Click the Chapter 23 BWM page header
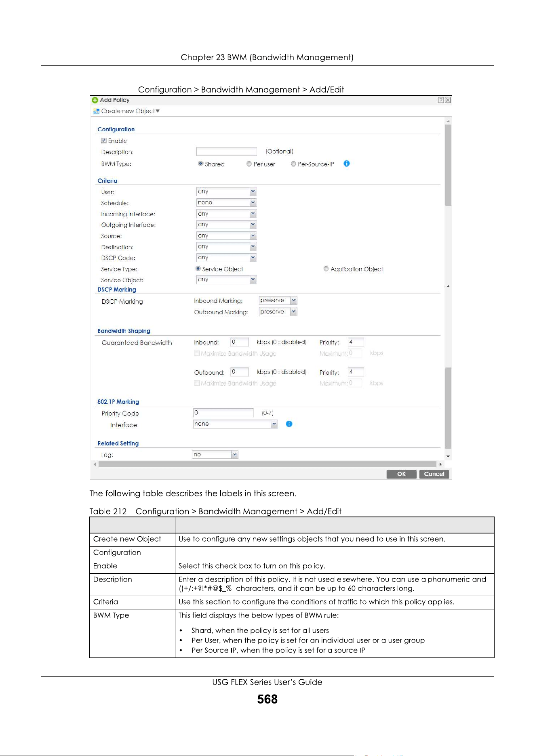Screen dimensions: 535x756 click(267, 57)
